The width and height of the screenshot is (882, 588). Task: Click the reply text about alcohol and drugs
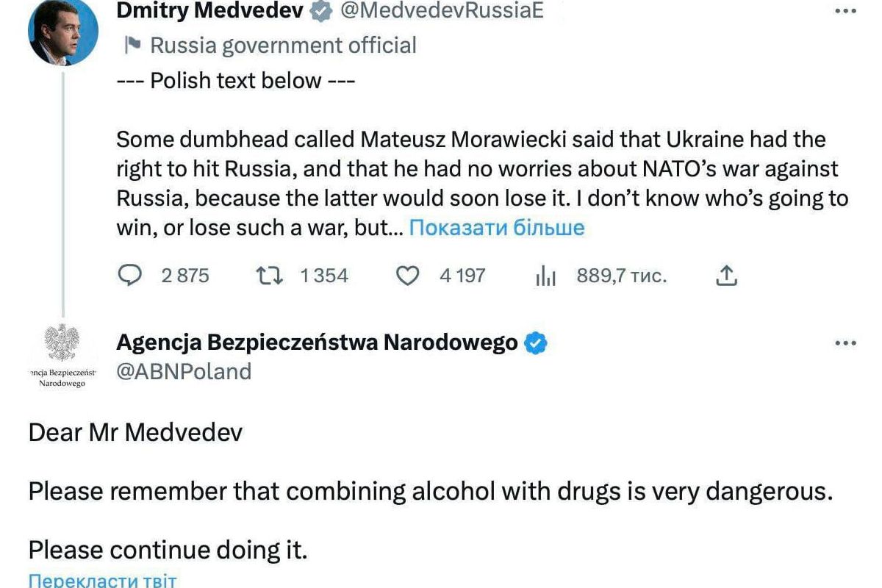[x=430, y=492]
